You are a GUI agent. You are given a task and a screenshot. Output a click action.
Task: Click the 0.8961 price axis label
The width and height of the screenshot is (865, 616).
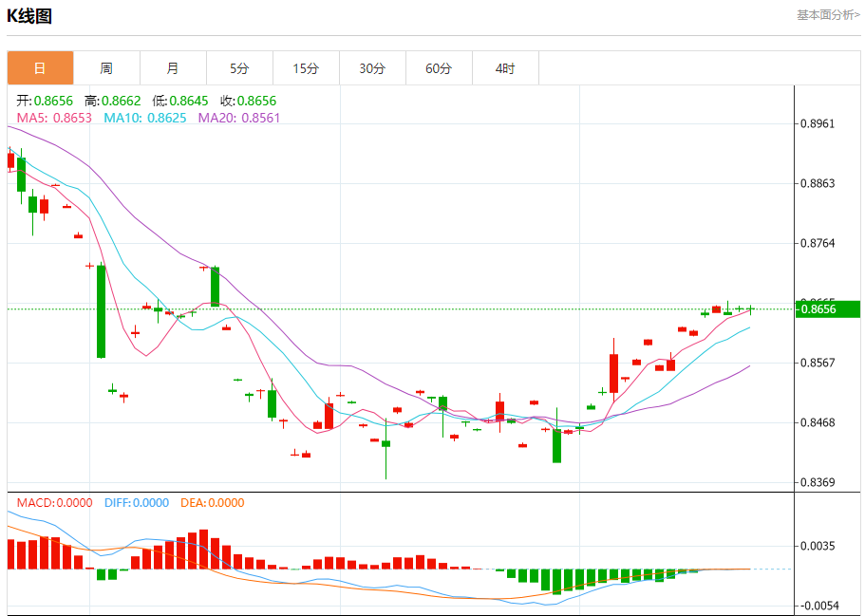tap(818, 123)
